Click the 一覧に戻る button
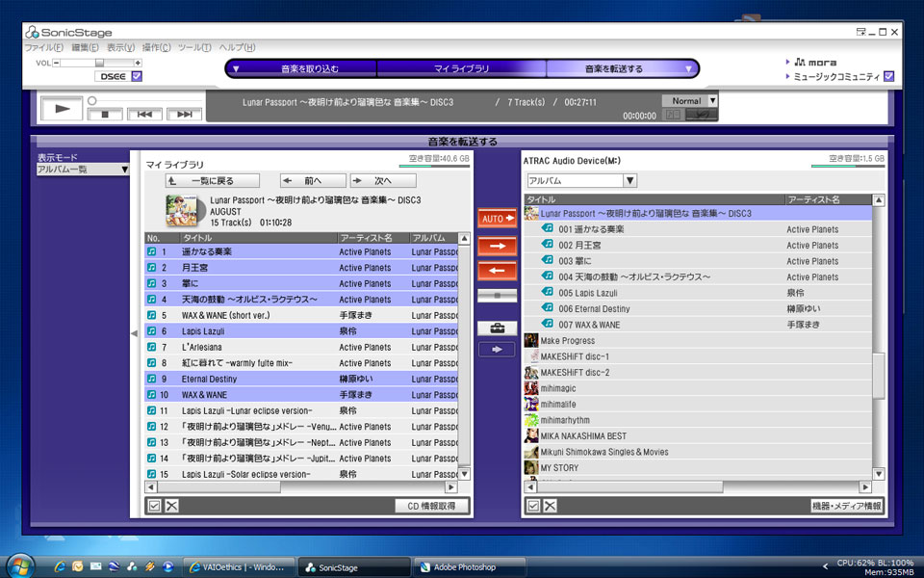The image size is (924, 578). pyautogui.click(x=212, y=180)
